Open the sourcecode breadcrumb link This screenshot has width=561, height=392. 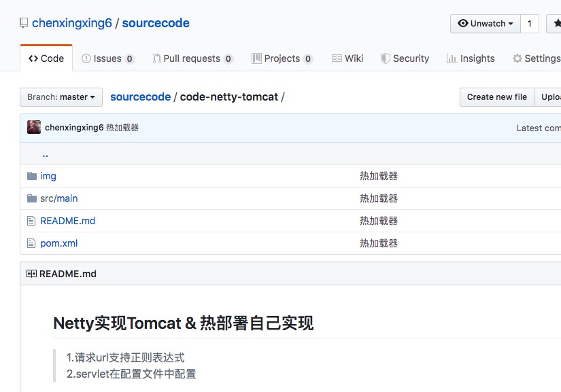[x=140, y=97]
